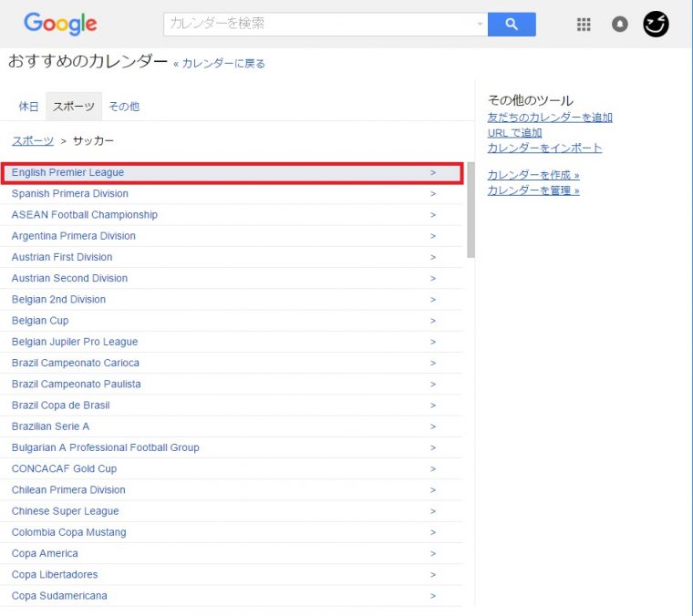Screen dimensions: 693x616
Task: Expand the chevron for Spanish Primera Division
Action: click(x=433, y=194)
